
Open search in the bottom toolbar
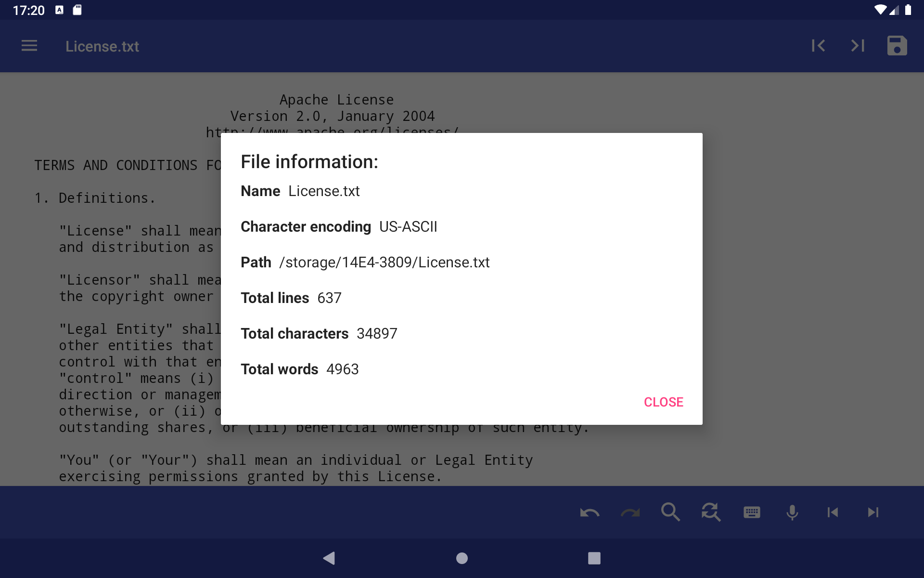pos(670,512)
